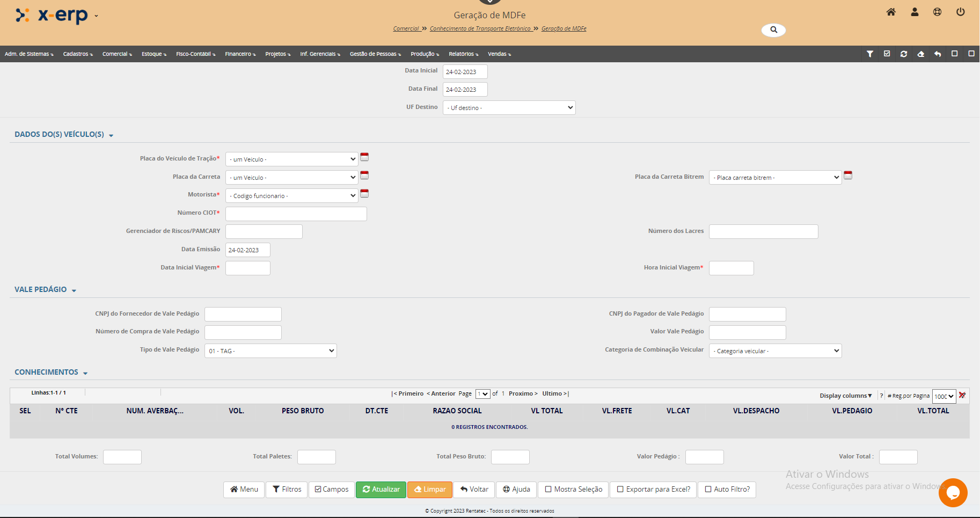
Task: Click the home icon in the header
Action: pyautogui.click(x=891, y=12)
